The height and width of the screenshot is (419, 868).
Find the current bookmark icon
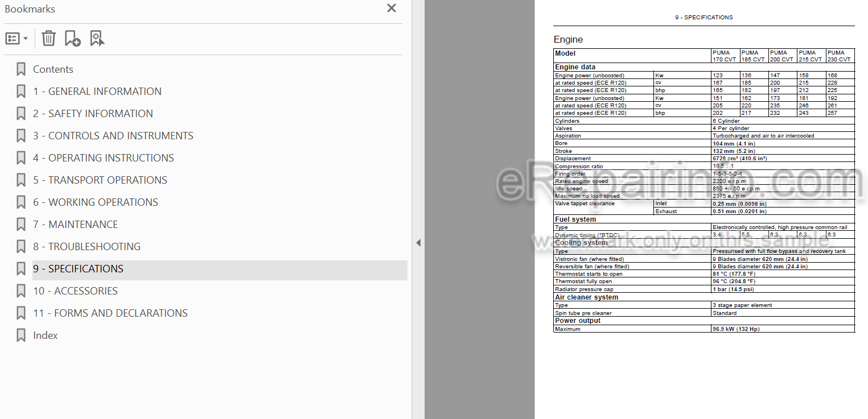(97, 39)
